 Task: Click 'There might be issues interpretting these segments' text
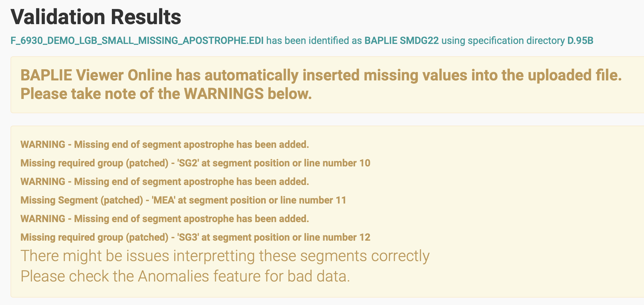[x=225, y=256]
